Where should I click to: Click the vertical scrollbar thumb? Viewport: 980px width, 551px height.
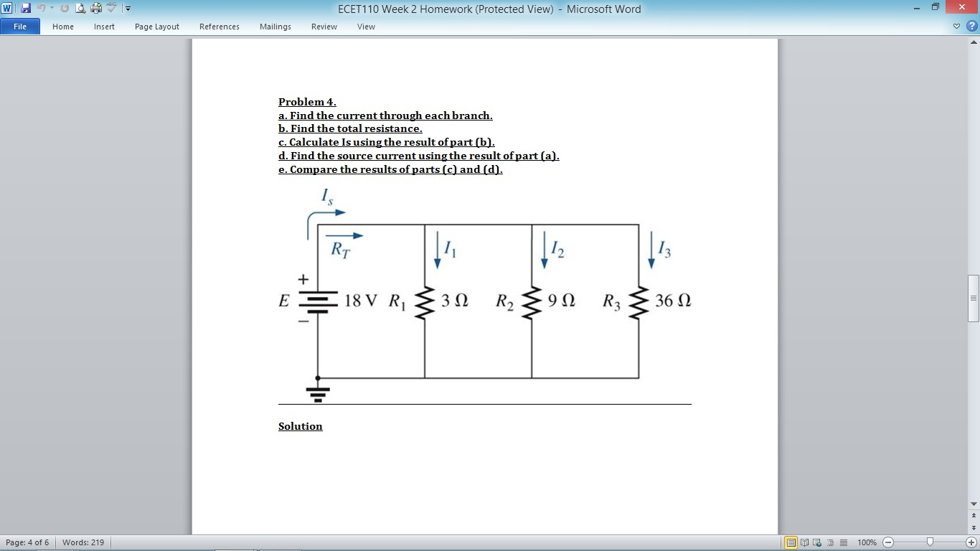pyautogui.click(x=974, y=294)
